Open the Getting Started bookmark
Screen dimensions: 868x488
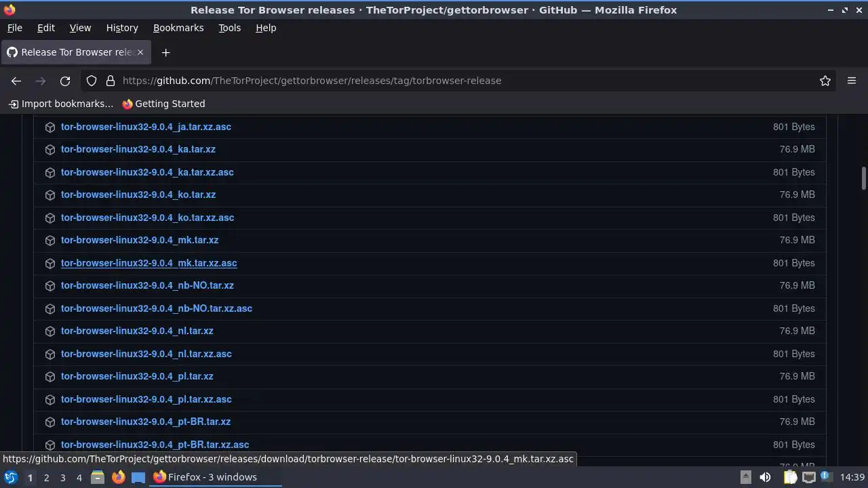click(x=163, y=104)
